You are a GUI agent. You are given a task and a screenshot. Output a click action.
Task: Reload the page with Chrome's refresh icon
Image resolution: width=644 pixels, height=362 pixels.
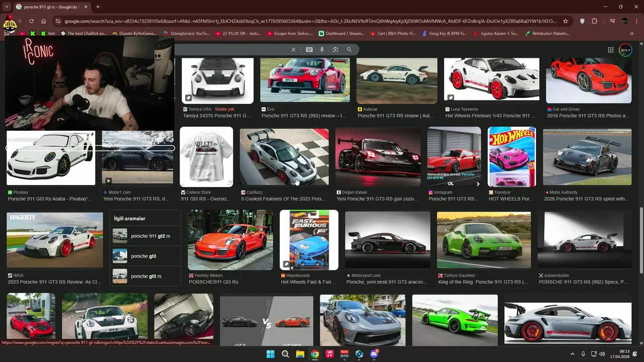[x=31, y=21]
